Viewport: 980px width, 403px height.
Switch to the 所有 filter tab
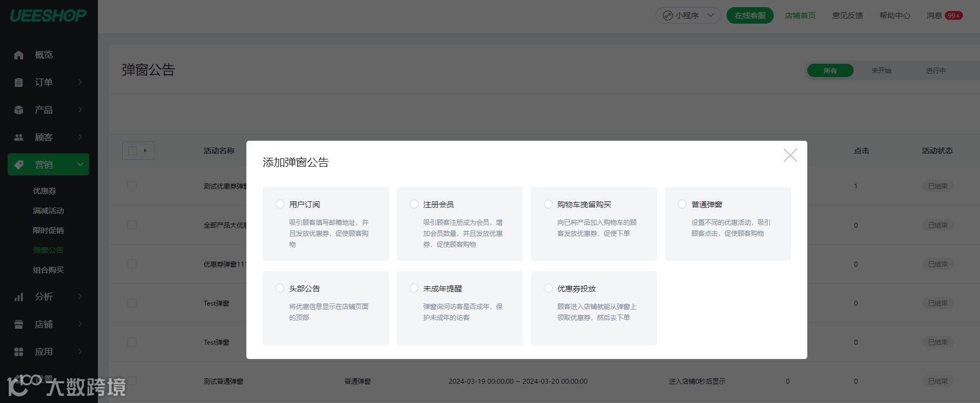pos(830,71)
